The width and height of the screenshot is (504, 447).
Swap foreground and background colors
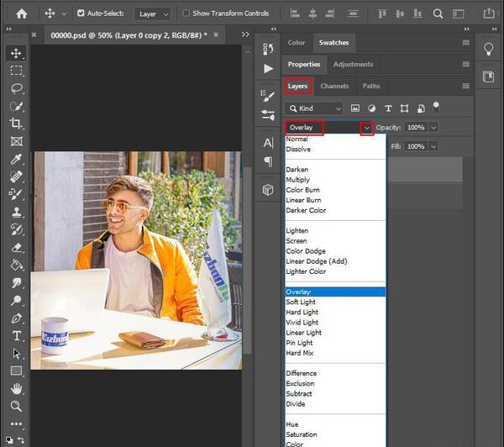[21, 439]
